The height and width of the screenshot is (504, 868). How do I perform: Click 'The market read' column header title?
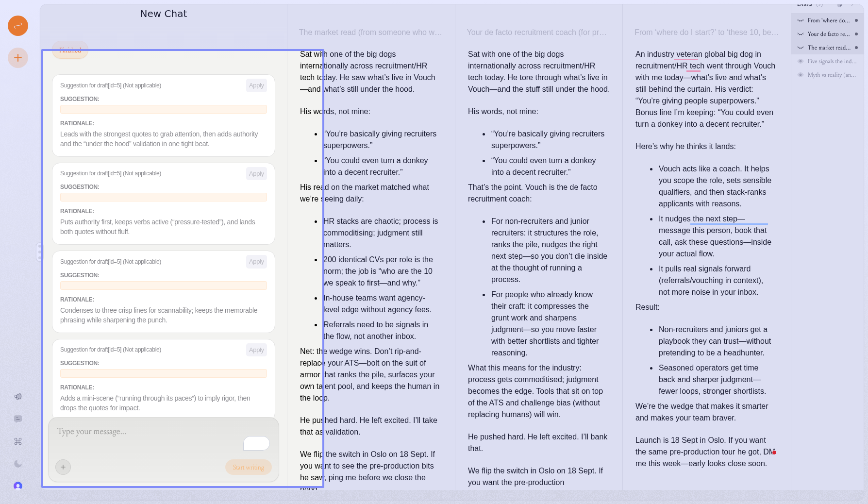[370, 33]
